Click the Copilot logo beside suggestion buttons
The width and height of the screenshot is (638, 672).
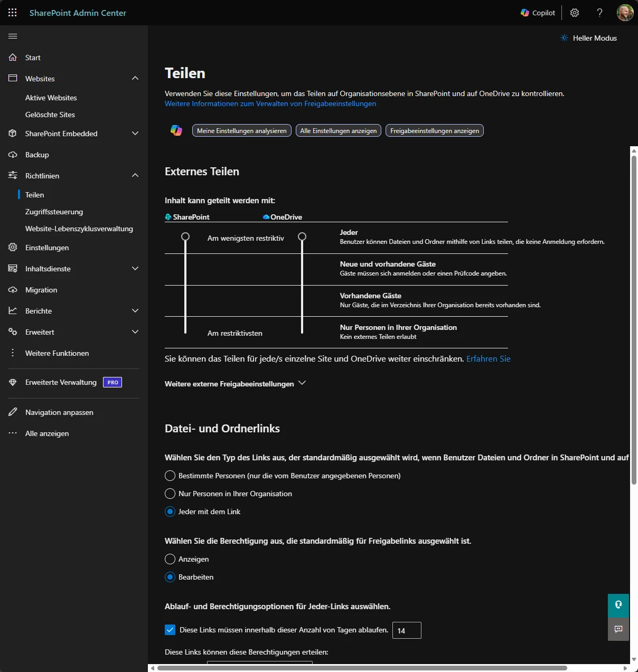click(176, 130)
